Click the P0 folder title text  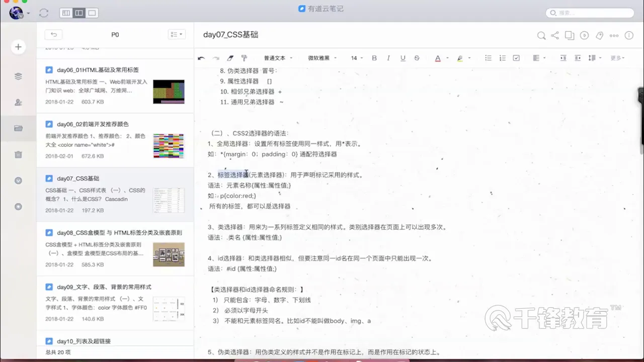(115, 35)
